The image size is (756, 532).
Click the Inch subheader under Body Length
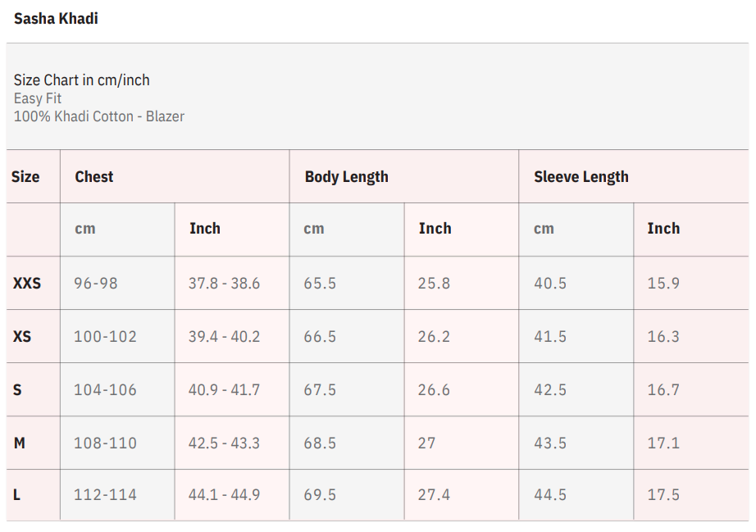click(x=435, y=229)
